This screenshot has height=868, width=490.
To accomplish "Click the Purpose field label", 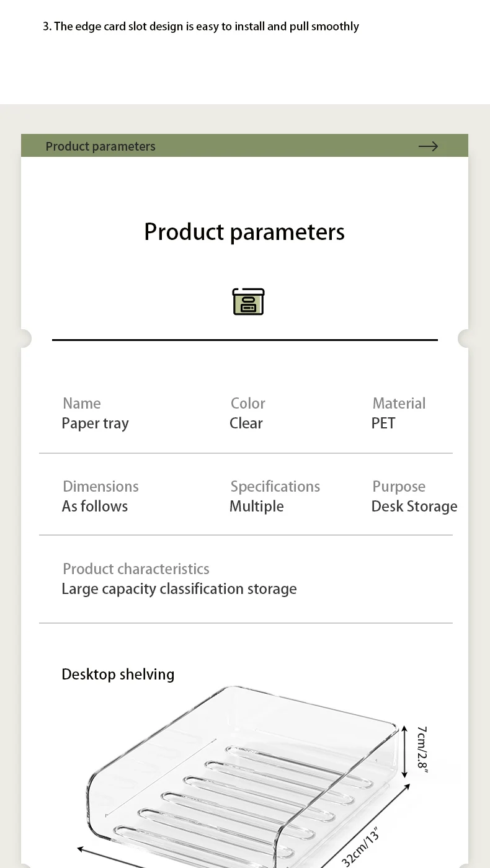I will [x=399, y=487].
